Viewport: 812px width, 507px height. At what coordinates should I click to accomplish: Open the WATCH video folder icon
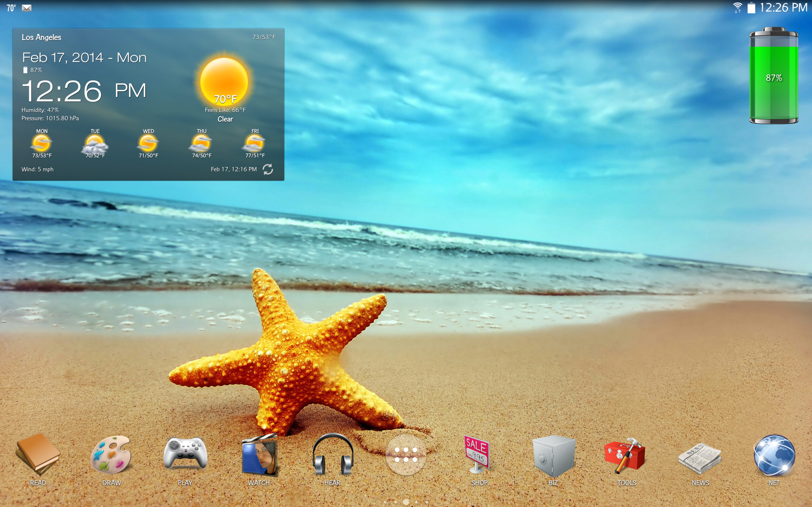click(x=259, y=455)
